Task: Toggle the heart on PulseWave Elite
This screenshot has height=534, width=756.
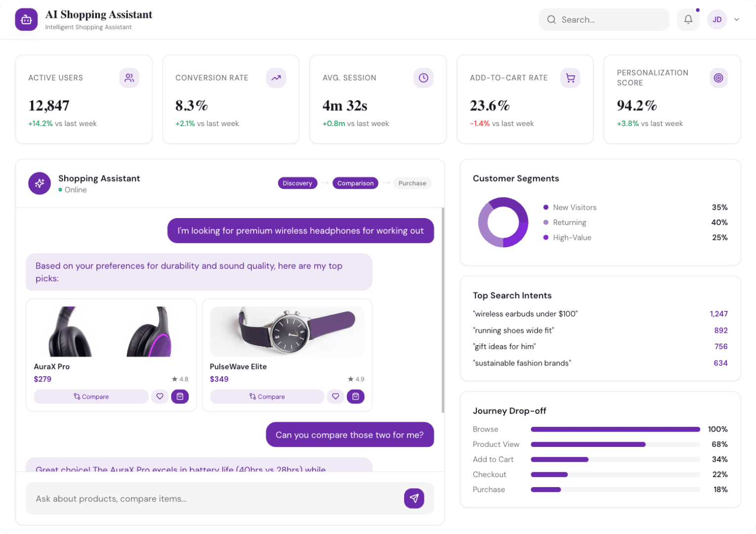Action: coord(336,396)
